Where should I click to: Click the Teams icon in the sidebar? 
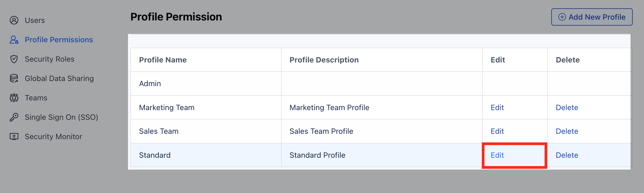[14, 98]
